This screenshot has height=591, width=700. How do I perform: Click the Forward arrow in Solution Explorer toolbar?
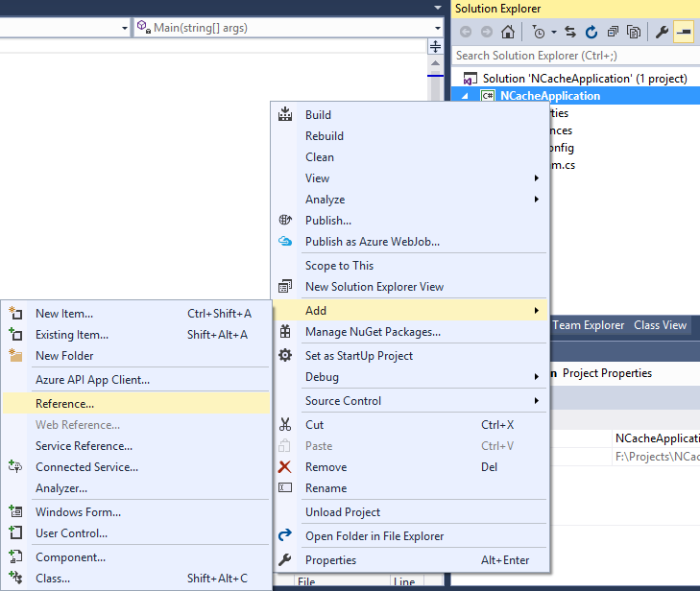pyautogui.click(x=487, y=32)
